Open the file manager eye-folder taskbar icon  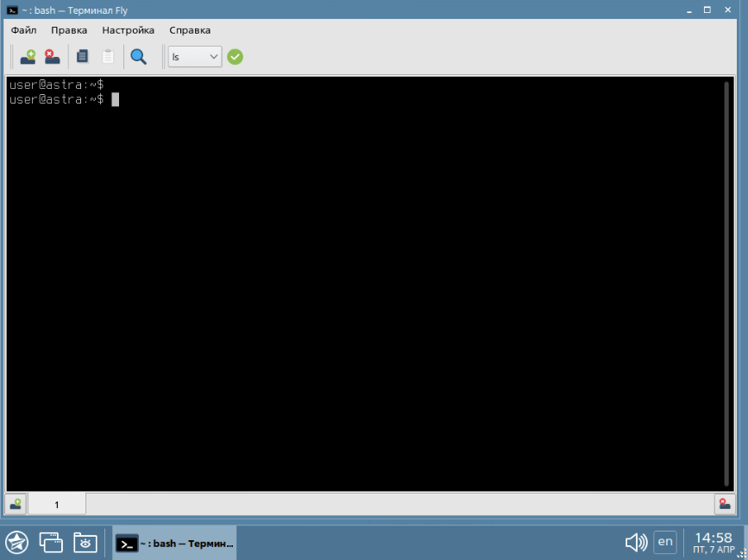pyautogui.click(x=85, y=543)
